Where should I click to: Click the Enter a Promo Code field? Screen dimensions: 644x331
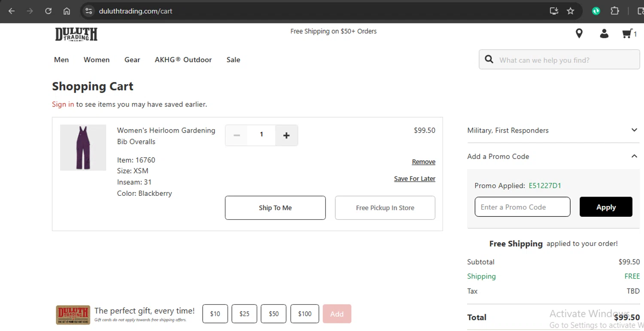(522, 207)
